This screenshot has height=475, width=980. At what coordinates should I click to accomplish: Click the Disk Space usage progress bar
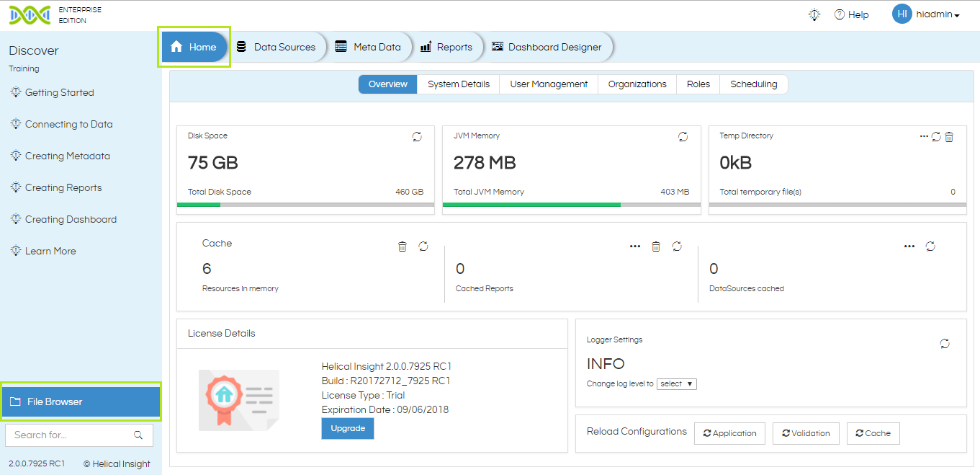point(305,205)
